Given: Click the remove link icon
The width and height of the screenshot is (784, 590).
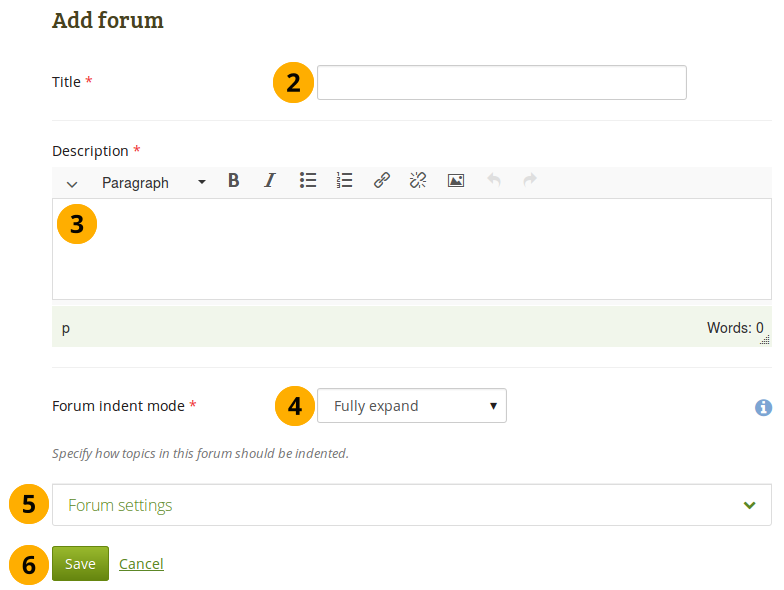Looking at the screenshot, I should [x=418, y=181].
